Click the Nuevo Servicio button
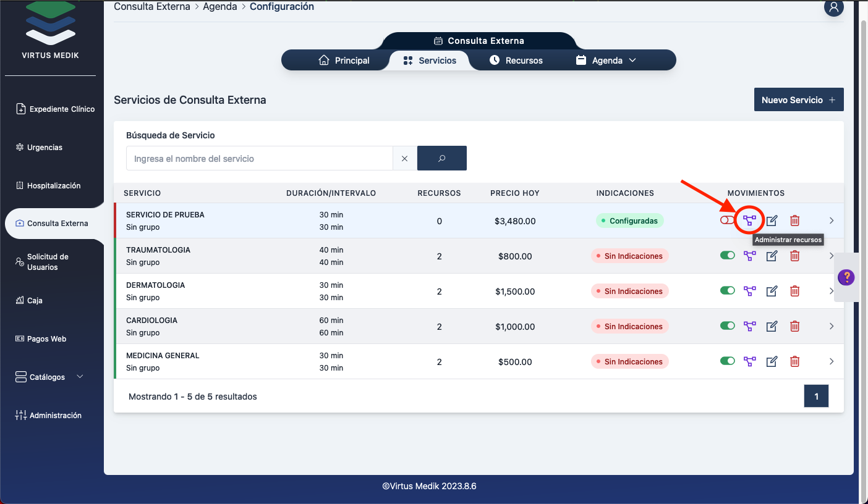 pos(798,100)
